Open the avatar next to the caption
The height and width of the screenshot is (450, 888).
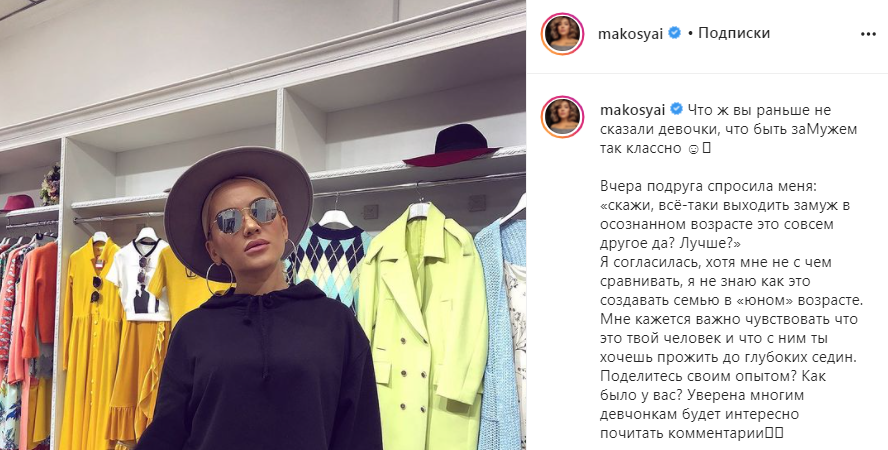coord(562,117)
